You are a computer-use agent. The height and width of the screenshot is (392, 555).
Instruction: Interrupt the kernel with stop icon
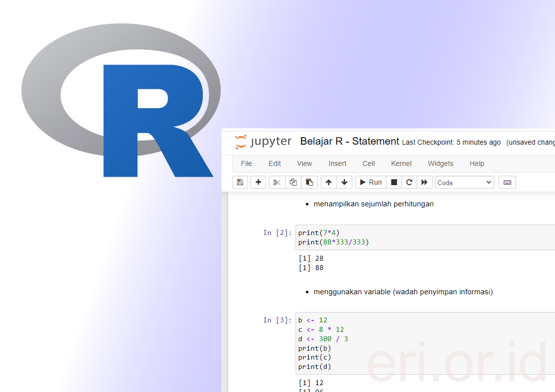(x=394, y=182)
